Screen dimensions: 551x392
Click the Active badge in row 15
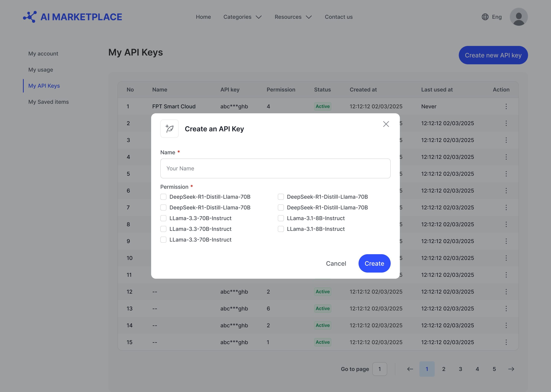(323, 342)
